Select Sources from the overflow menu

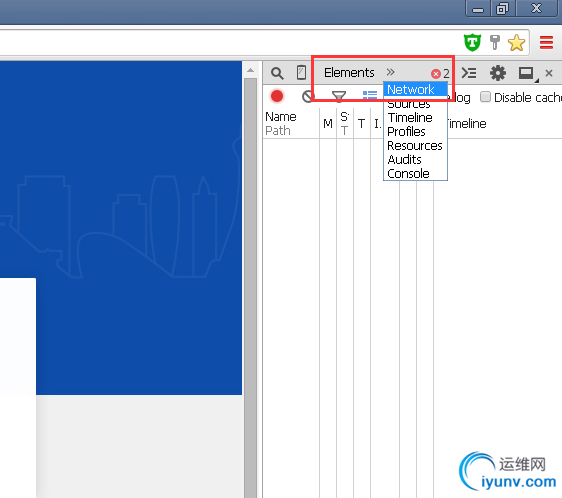(415, 104)
